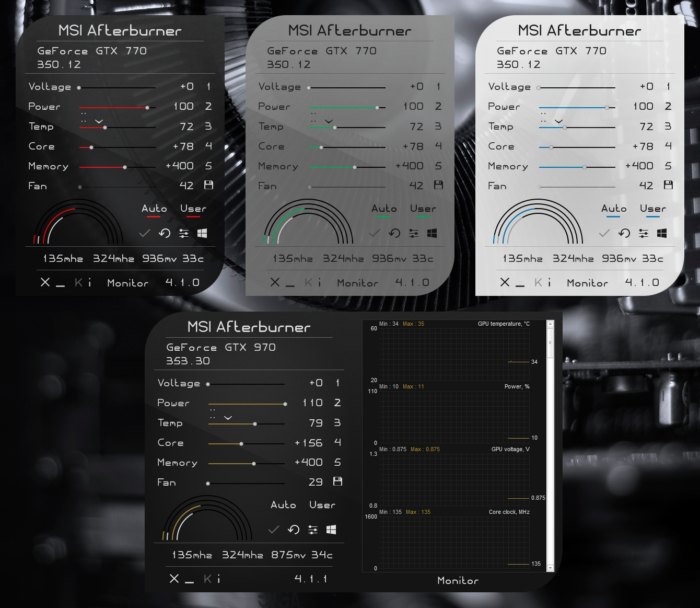Click Power slider handle in blue-accent white skin

(607, 108)
